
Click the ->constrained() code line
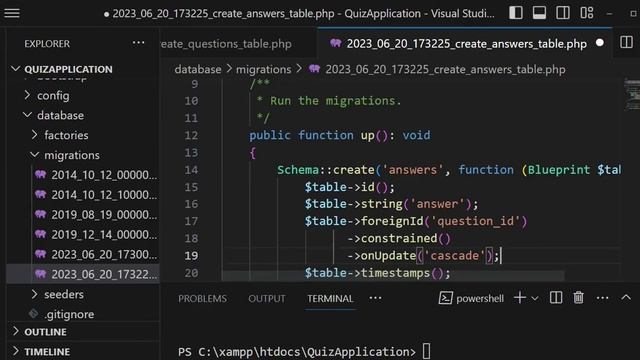[399, 239]
